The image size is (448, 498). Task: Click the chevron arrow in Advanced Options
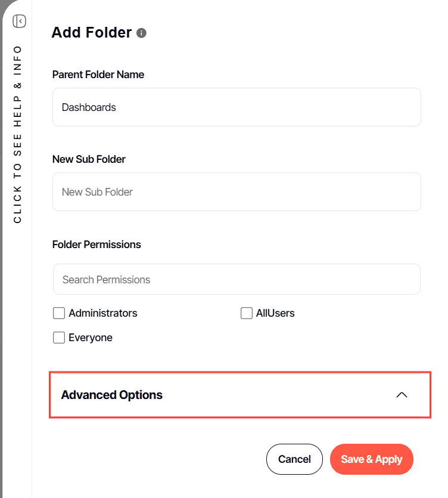402,395
